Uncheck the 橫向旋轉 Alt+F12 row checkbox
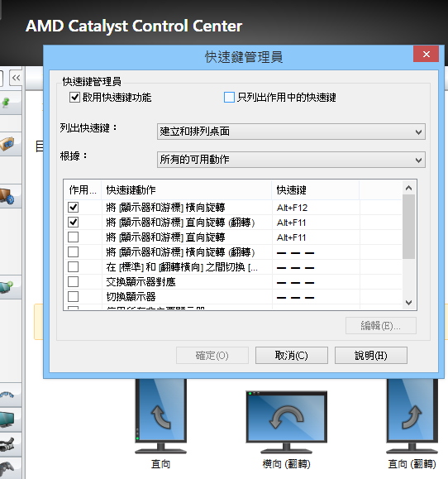This screenshot has height=479, width=448. [x=74, y=207]
